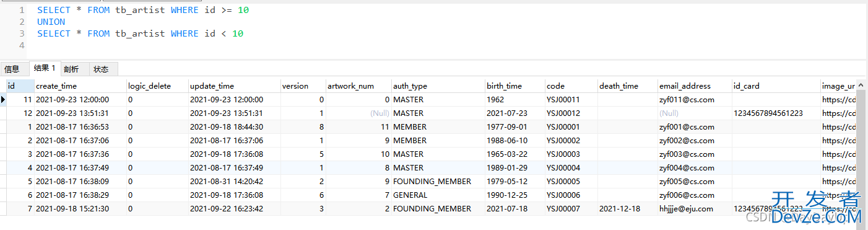Screen dimensions: 868x230
Task: Click the code column header
Action: (x=571, y=86)
